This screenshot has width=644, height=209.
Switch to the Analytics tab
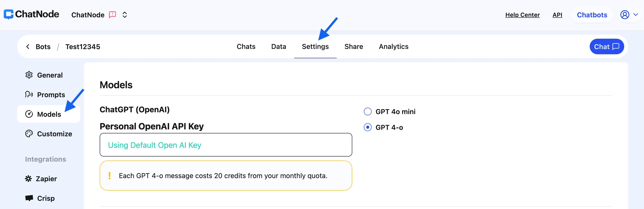click(393, 47)
